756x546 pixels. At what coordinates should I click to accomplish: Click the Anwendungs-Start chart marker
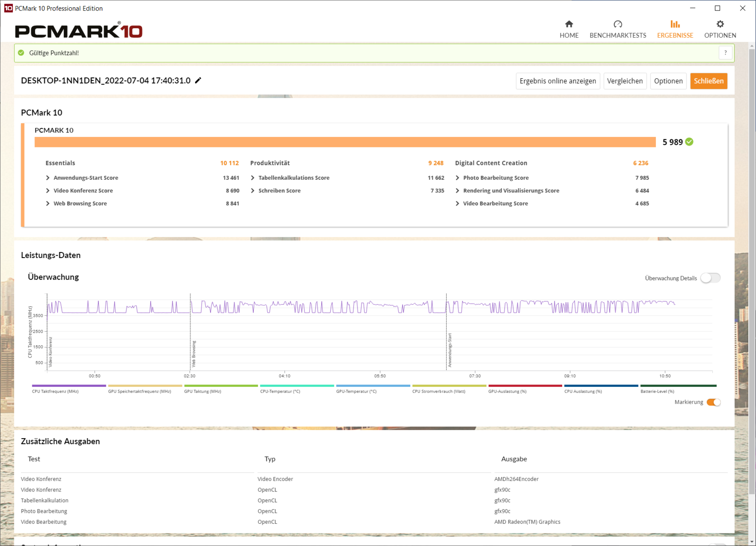[x=450, y=350]
